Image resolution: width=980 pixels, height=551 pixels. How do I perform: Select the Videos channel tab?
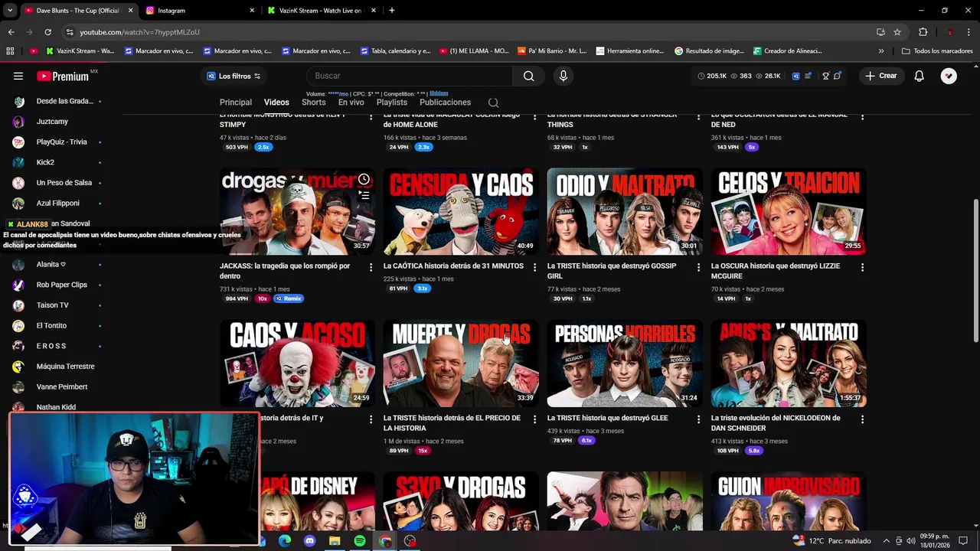(276, 103)
